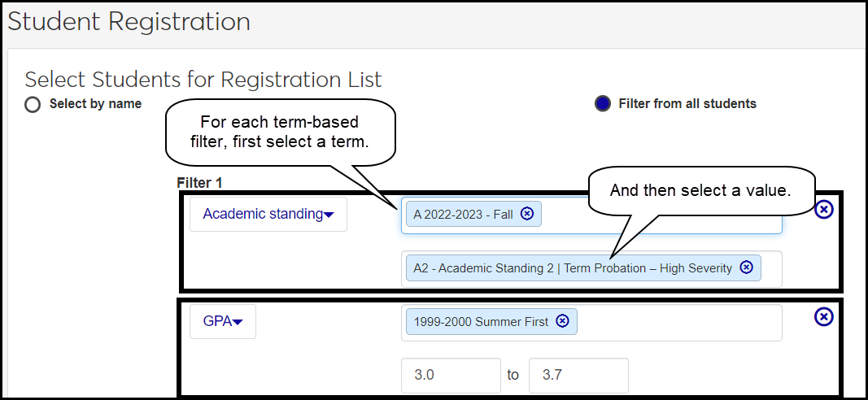Delete the GPA filter row
Viewport: 868px width, 400px height.
point(824,316)
